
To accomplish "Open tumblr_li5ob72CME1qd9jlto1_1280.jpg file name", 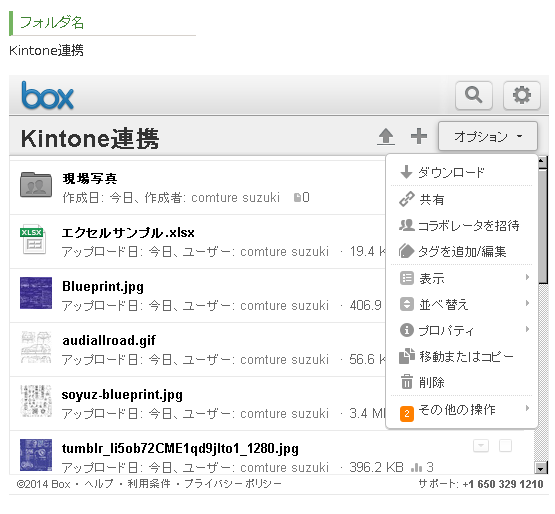I will point(180,449).
